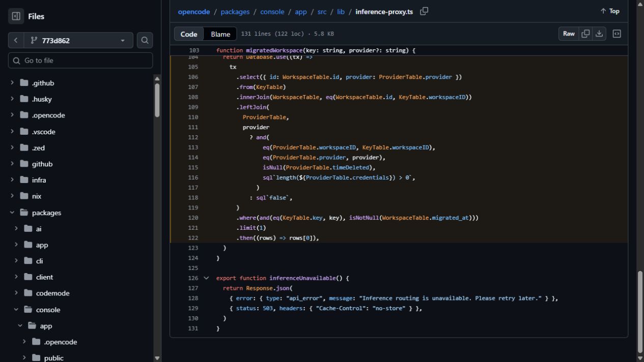Select the app folder under packages
The height and width of the screenshot is (362, 644).
pos(42,245)
